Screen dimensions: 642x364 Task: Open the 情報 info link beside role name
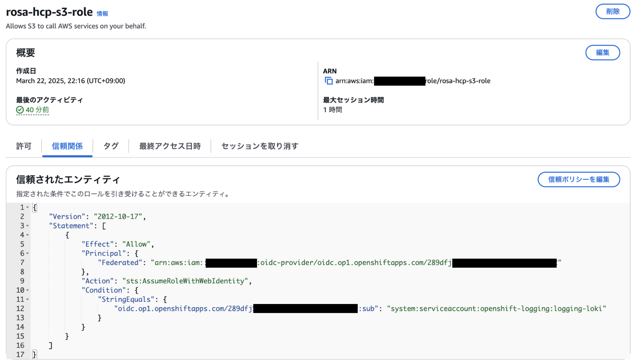(x=102, y=14)
